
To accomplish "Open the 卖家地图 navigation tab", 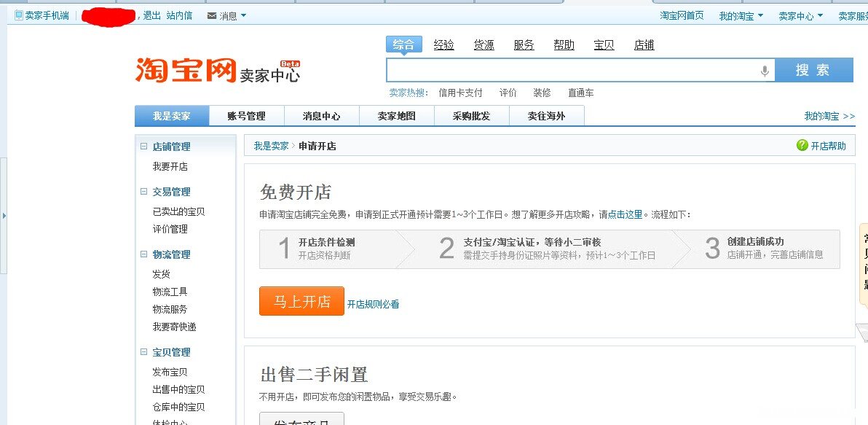I will 397,116.
